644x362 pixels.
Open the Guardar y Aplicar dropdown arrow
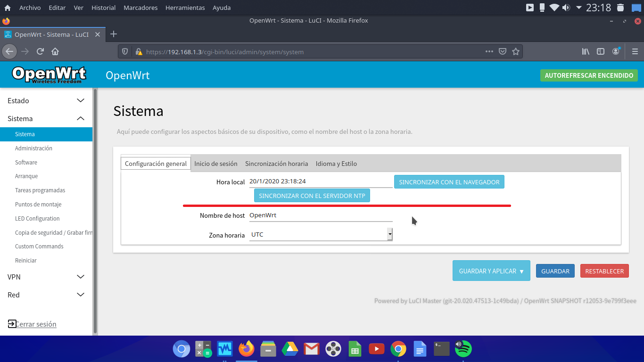[521, 271]
